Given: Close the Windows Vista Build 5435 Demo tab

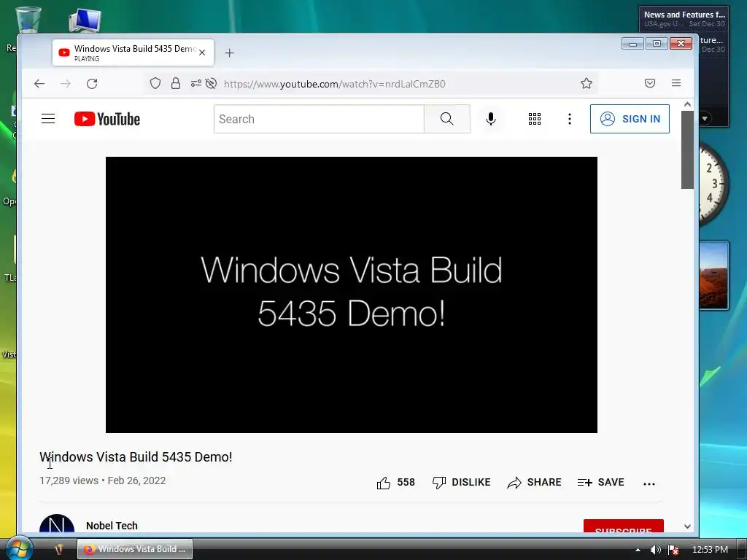Looking at the screenshot, I should point(202,52).
